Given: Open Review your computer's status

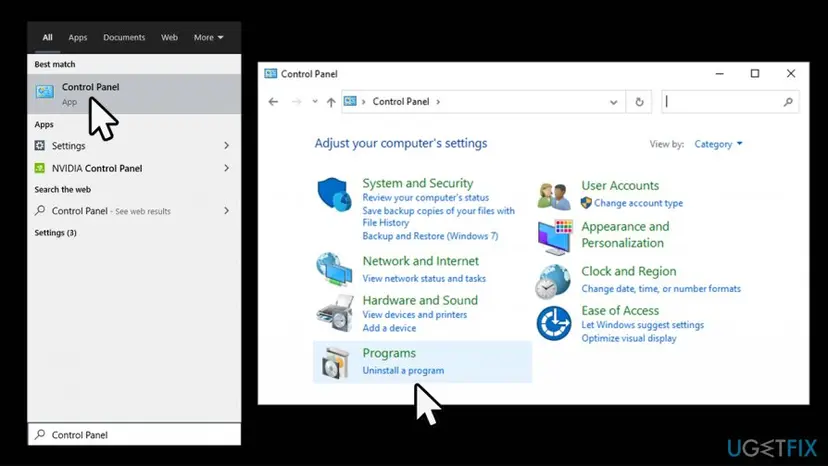Looking at the screenshot, I should (x=426, y=198).
